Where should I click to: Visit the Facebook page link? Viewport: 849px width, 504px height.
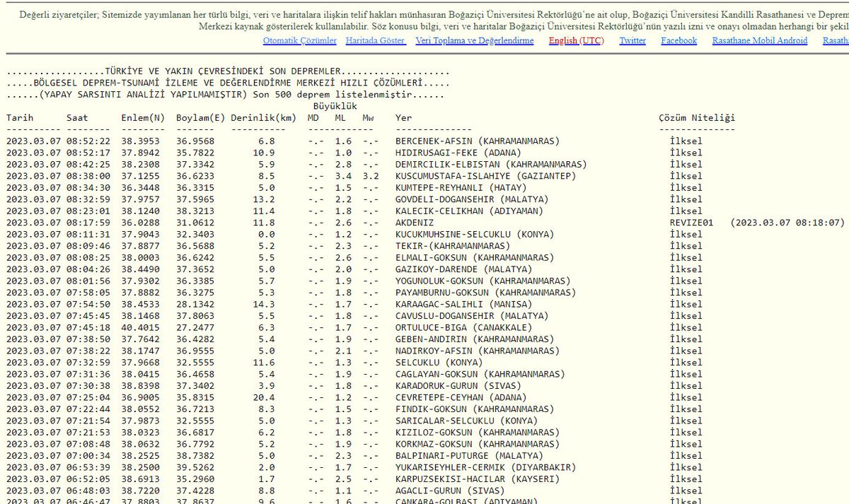[678, 41]
